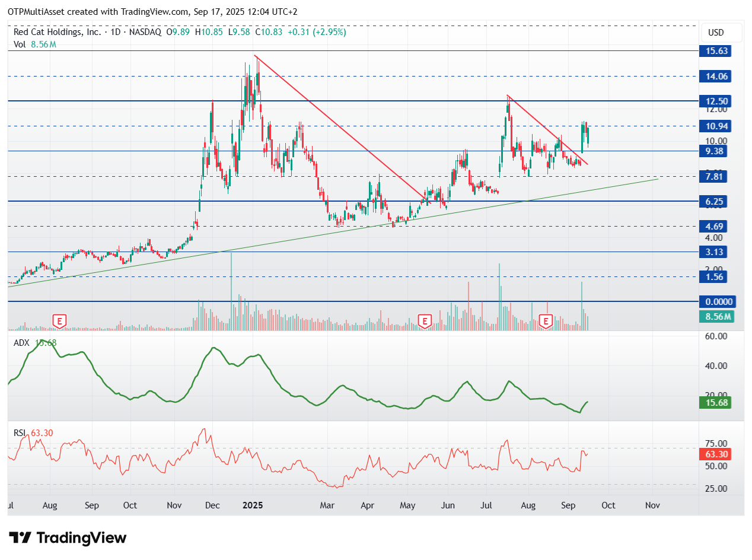Image resolution: width=752 pixels, height=560 pixels.
Task: Click the 6.25 price level label
Action: click(715, 202)
